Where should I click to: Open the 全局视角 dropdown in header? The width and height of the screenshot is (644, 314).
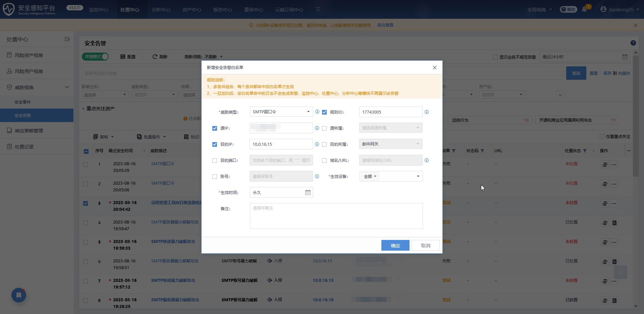539,10
